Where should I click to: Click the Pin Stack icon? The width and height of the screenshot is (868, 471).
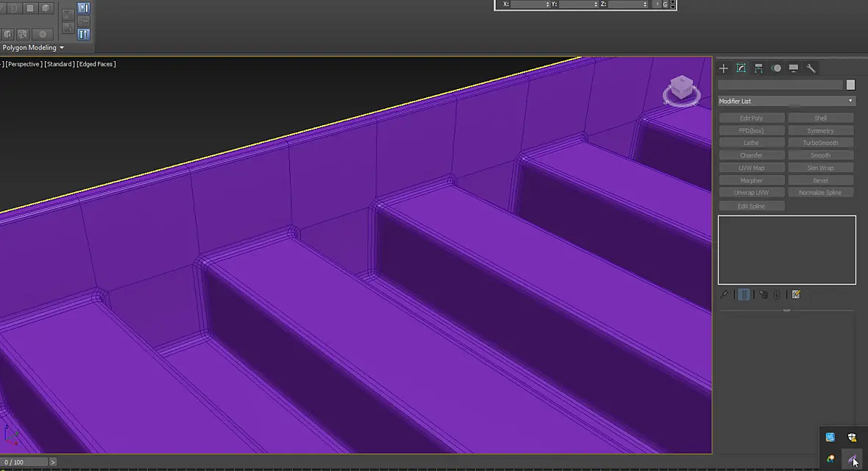tap(724, 294)
